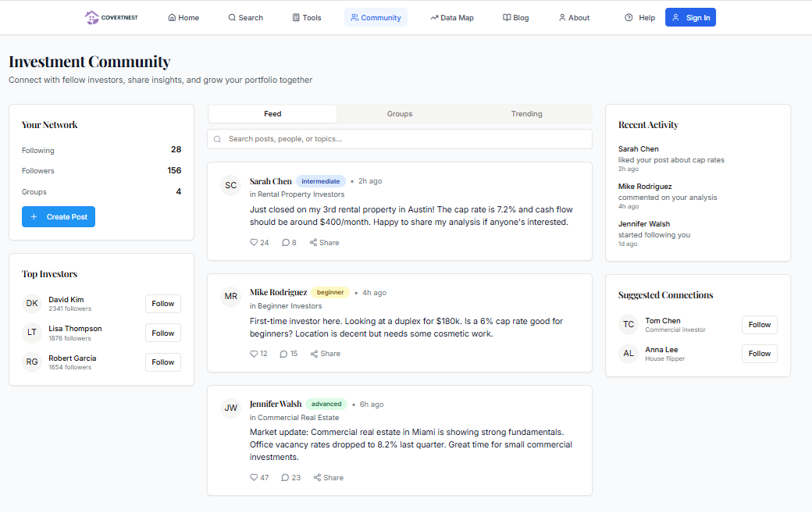The height and width of the screenshot is (524, 812).
Task: Follow Tom Chen
Action: pyautogui.click(x=760, y=325)
